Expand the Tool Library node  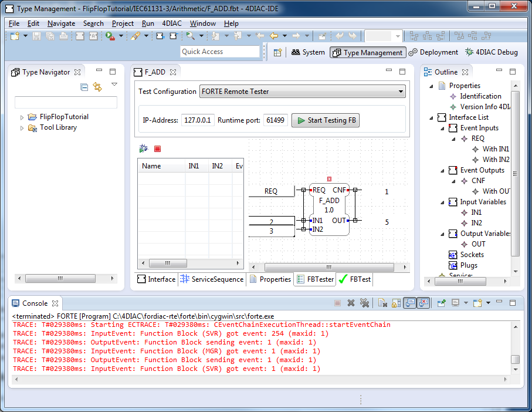[x=22, y=128]
